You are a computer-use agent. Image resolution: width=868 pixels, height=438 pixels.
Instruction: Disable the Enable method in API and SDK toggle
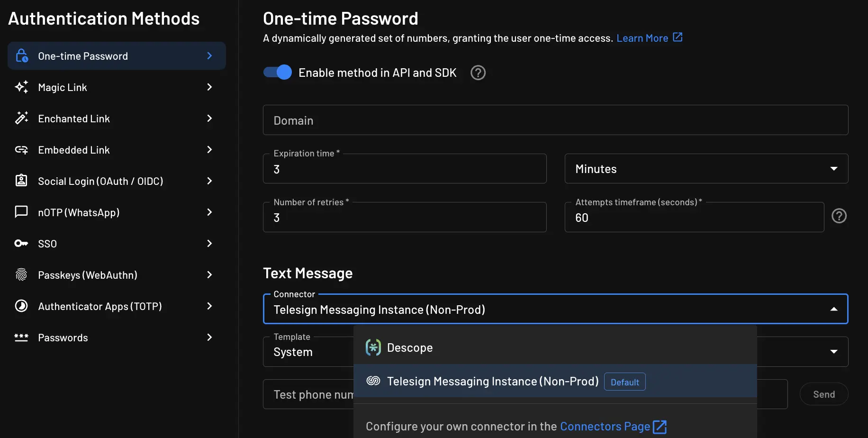tap(277, 72)
